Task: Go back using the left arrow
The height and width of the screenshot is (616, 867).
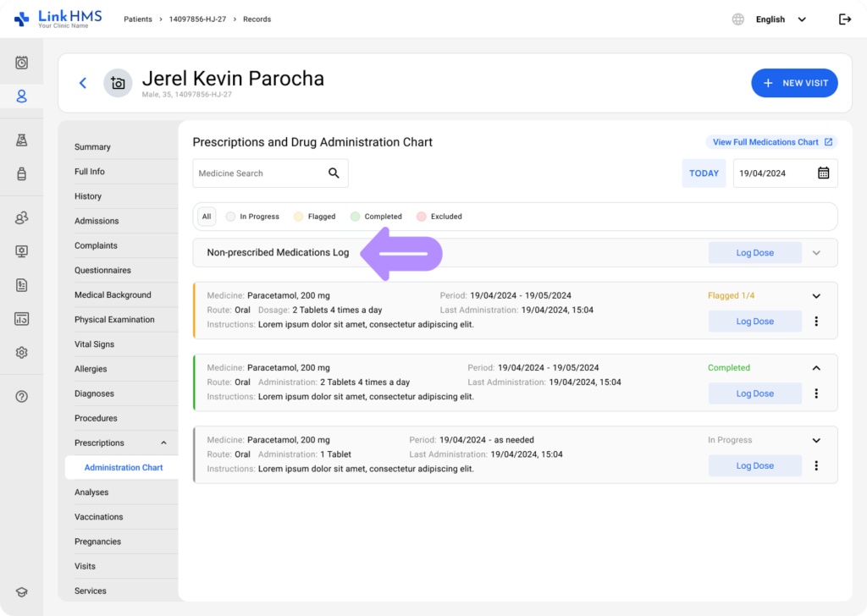Action: (x=83, y=83)
